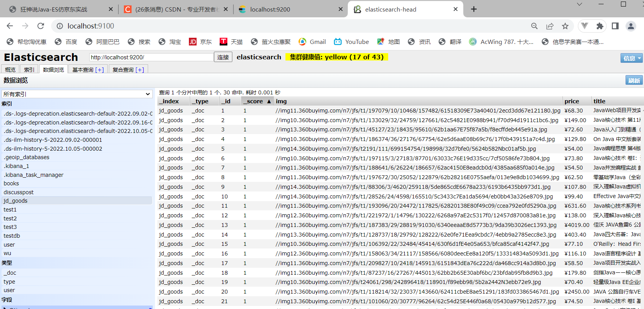Open the 帮您淘优惠 bookmark

tap(27, 42)
